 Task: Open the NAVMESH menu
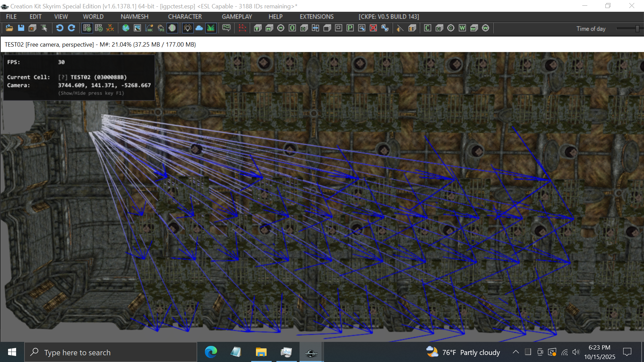tap(134, 16)
